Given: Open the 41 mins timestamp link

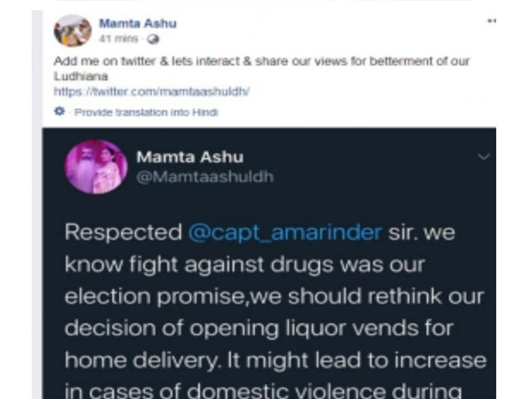Looking at the screenshot, I should [118, 39].
